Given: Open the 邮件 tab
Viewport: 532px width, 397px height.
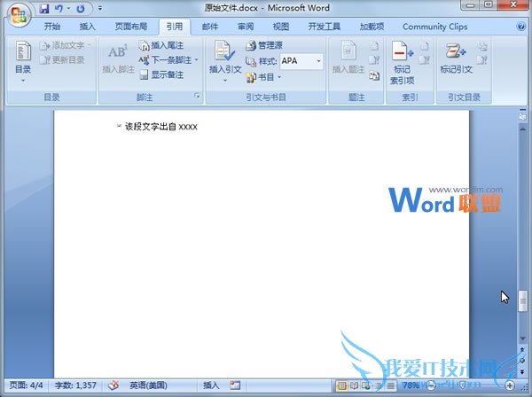Looking at the screenshot, I should (210, 27).
